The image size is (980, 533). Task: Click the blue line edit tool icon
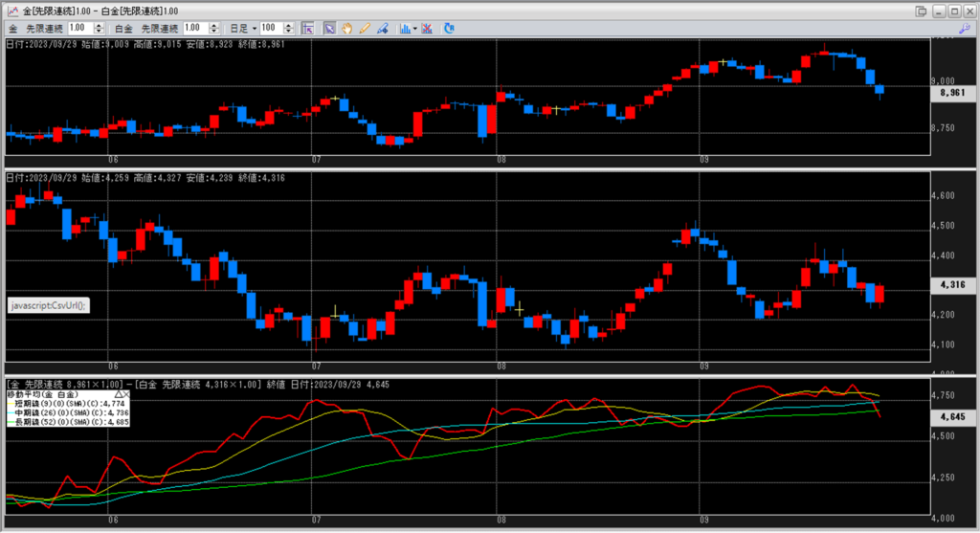(382, 29)
